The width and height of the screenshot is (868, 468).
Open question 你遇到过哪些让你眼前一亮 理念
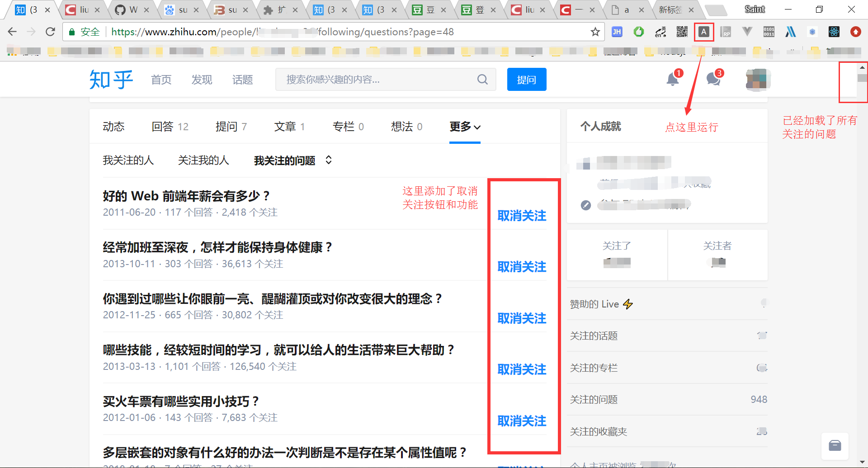pos(273,298)
